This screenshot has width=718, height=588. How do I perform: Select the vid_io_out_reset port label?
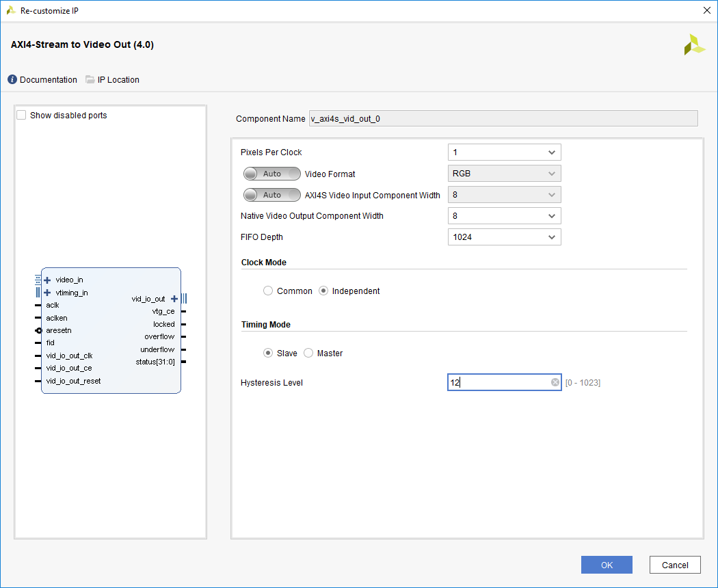coord(73,381)
